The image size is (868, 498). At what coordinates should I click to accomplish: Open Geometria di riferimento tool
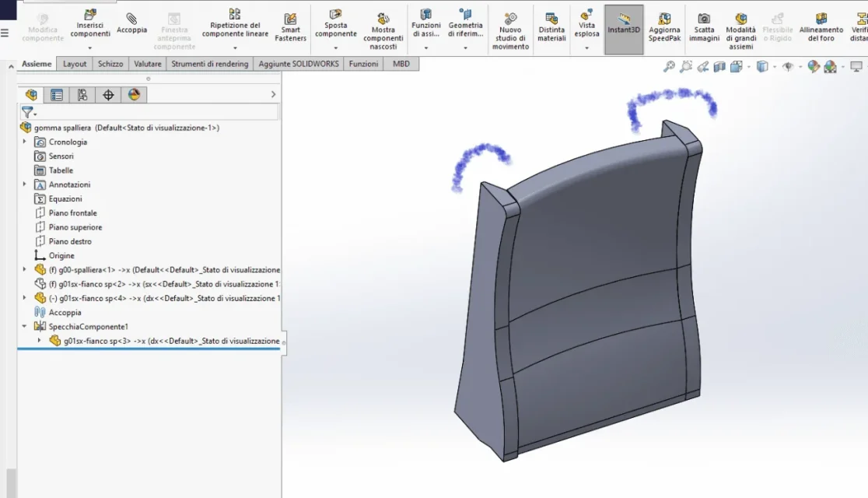pyautogui.click(x=465, y=23)
